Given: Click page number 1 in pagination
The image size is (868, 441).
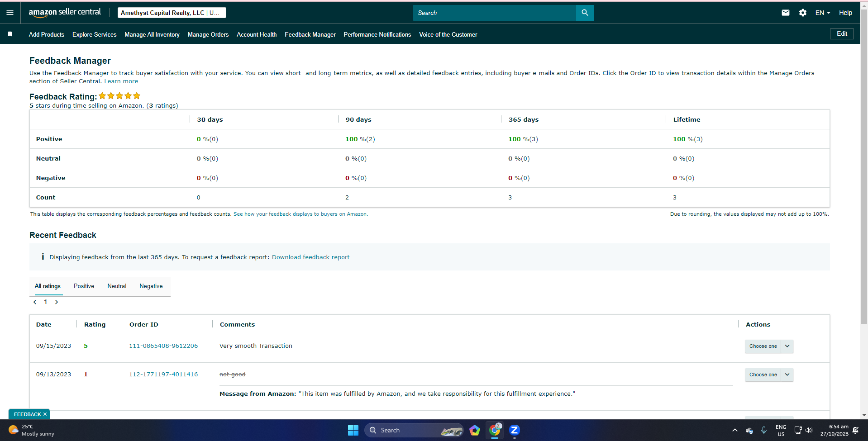Looking at the screenshot, I should pos(45,302).
